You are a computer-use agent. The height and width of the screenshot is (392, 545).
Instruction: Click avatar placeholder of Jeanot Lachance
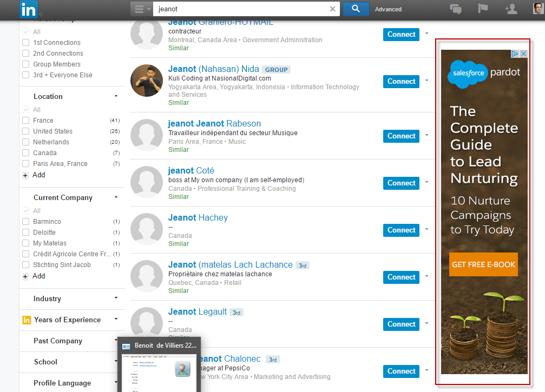coord(147,276)
